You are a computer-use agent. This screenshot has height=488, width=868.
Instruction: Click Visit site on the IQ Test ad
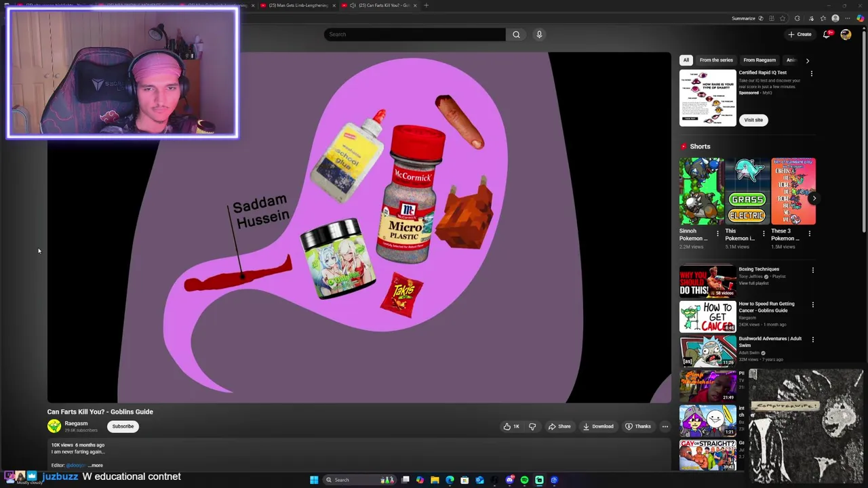(x=753, y=120)
